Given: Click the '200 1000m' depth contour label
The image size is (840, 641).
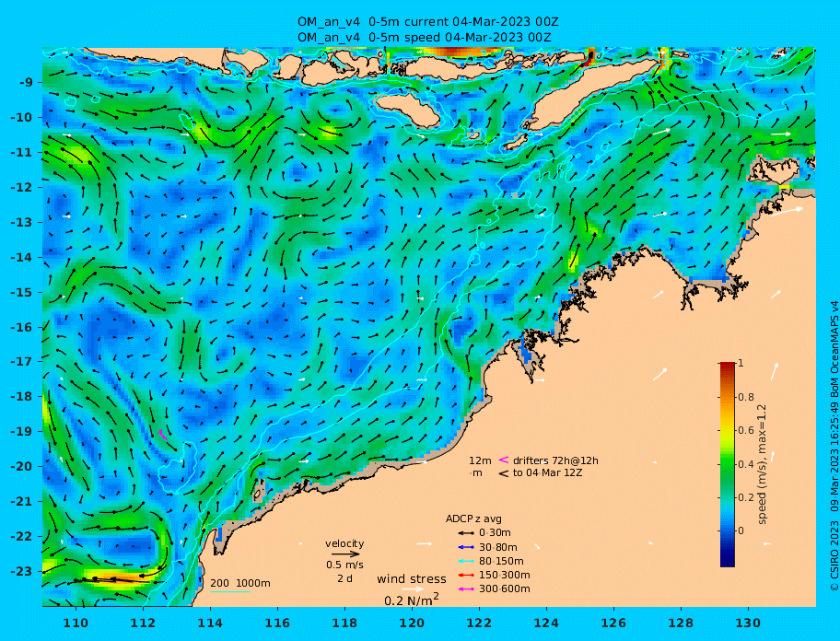Looking at the screenshot, I should click(240, 583).
